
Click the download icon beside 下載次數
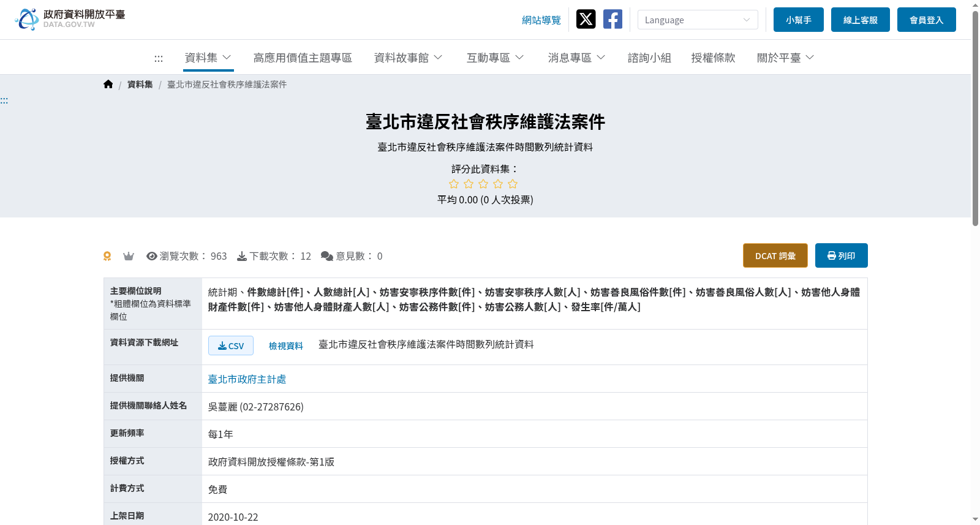(x=242, y=256)
